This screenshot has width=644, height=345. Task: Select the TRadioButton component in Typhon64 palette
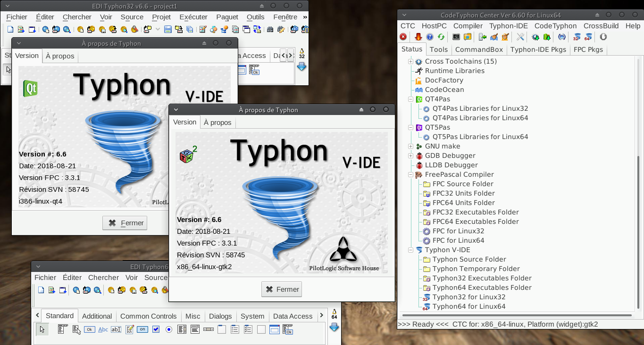pos(169,329)
